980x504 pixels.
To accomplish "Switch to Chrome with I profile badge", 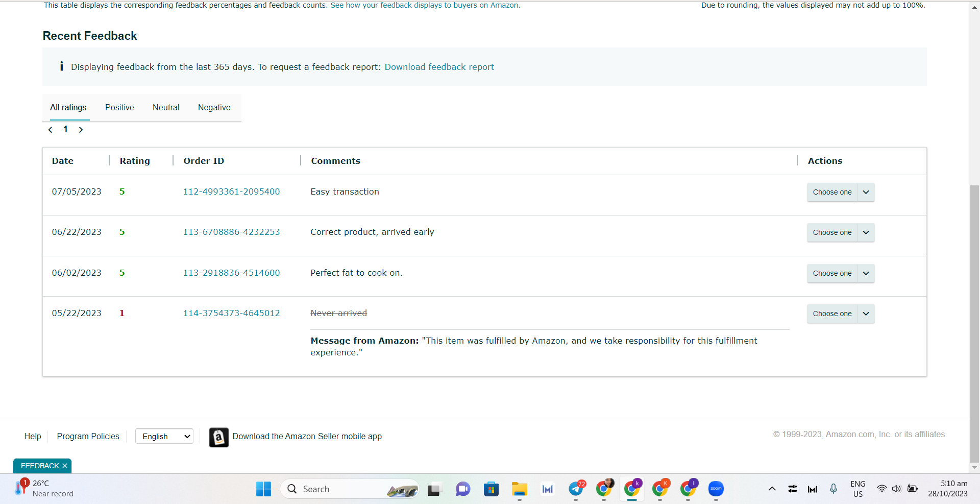I will (x=689, y=489).
